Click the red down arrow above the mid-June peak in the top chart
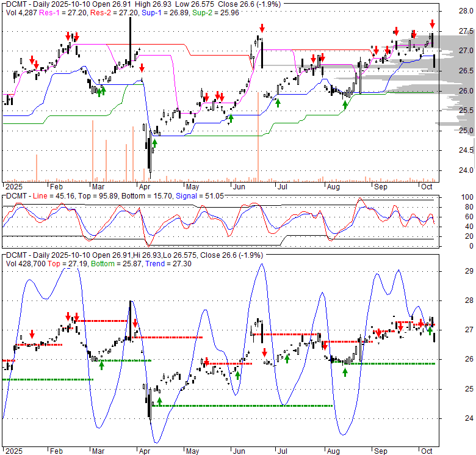476x455 pixels. pyautogui.click(x=262, y=28)
